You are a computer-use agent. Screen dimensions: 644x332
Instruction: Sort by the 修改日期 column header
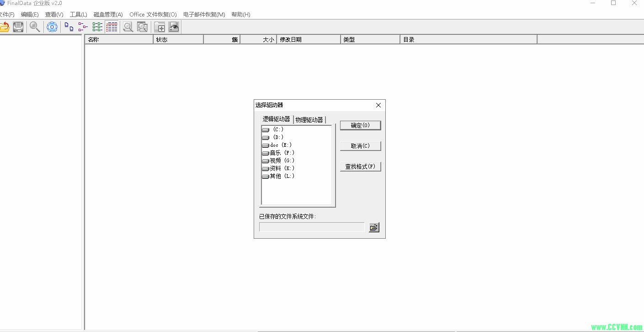[309, 40]
